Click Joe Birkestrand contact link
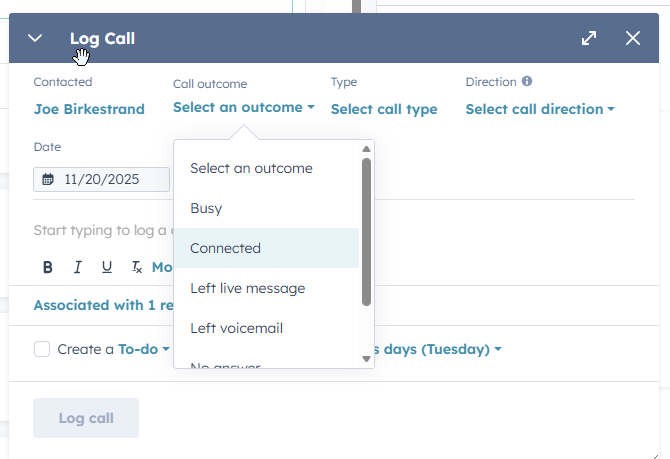The width and height of the screenshot is (670, 459). click(89, 109)
